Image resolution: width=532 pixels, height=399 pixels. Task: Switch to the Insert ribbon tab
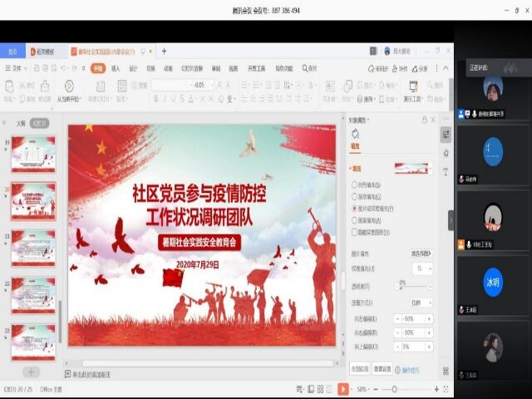(116, 69)
